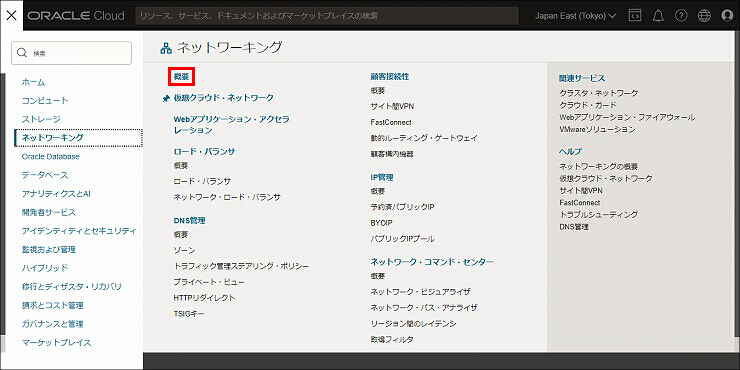Image resolution: width=740 pixels, height=370 pixels.
Task: Select ストレージ in the left menu
Action: pos(41,119)
